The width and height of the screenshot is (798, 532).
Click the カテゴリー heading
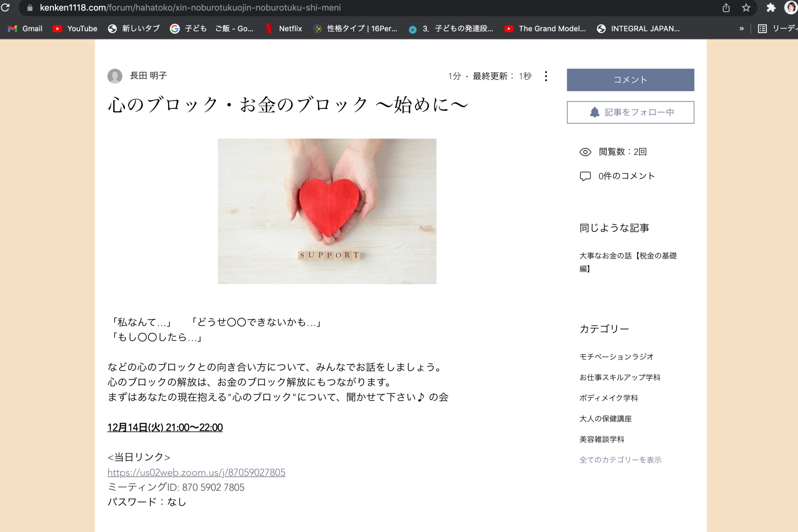604,329
